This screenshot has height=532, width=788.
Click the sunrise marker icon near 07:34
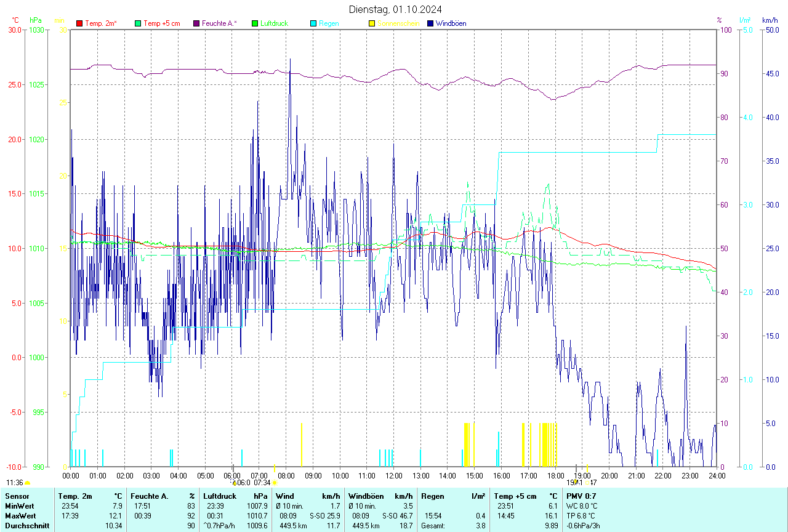[275, 483]
